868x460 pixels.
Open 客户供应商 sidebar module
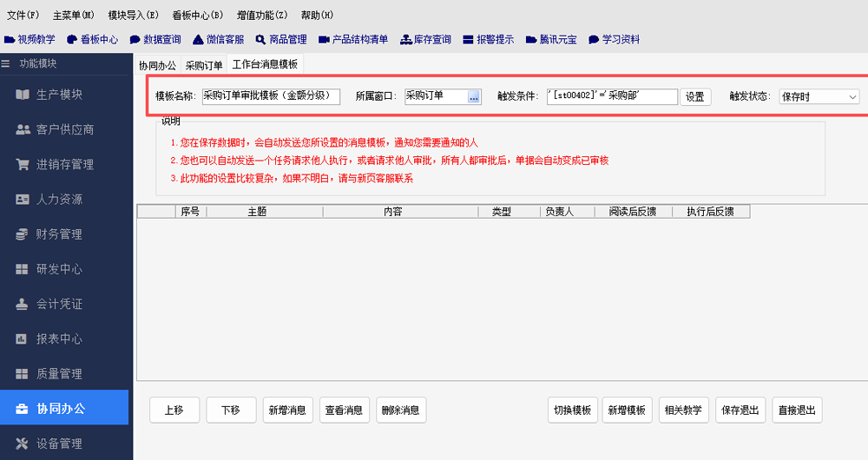(x=65, y=129)
